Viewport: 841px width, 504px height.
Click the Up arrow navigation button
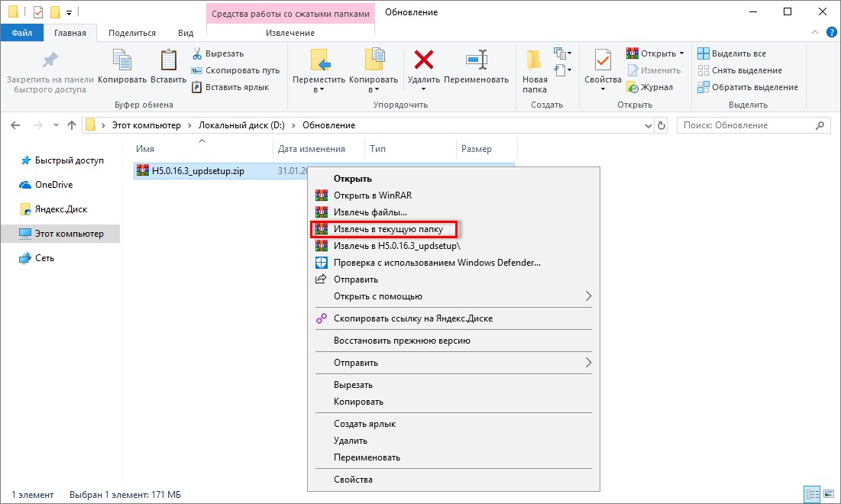[72, 125]
